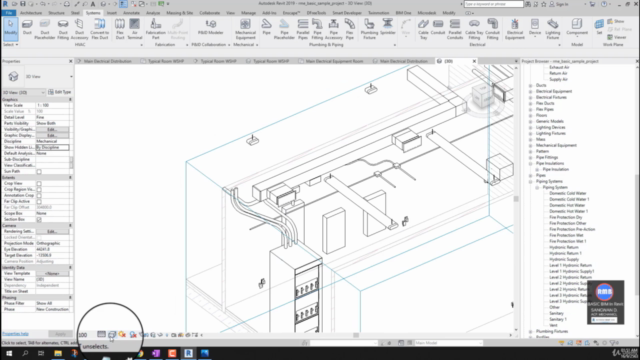
Task: Uncheck the Section Box checkbox
Action: tap(39, 220)
